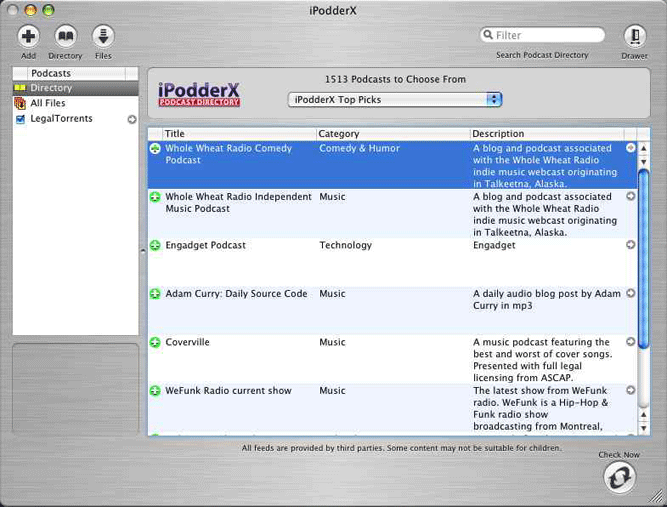Subscribe plus icon for Coverville
This screenshot has height=507, width=667.
[x=155, y=342]
